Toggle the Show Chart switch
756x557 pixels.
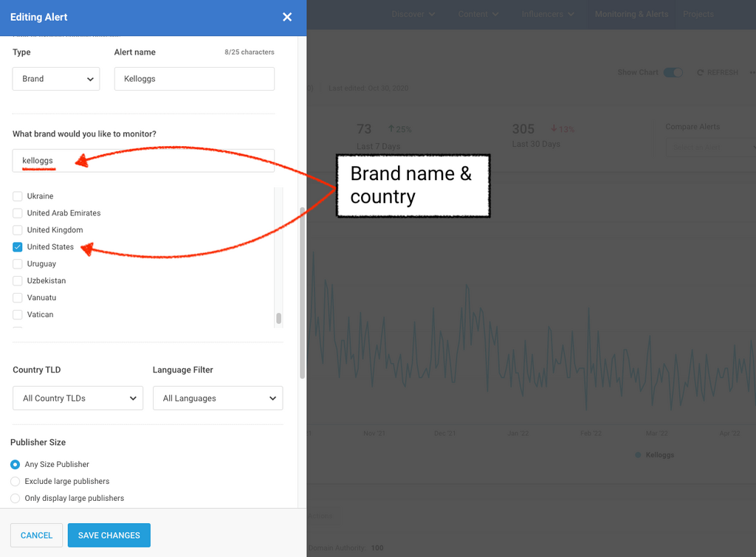(673, 72)
